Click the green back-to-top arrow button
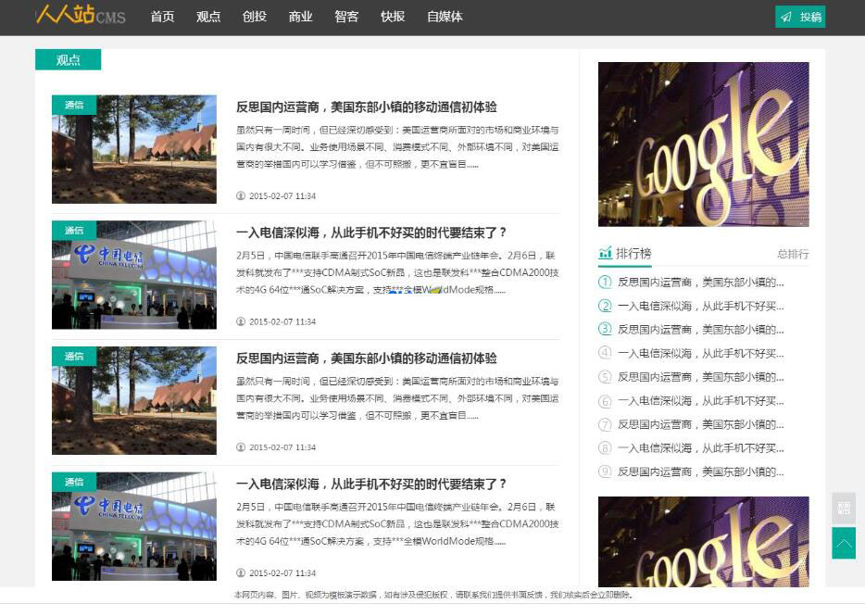 pyautogui.click(x=844, y=543)
